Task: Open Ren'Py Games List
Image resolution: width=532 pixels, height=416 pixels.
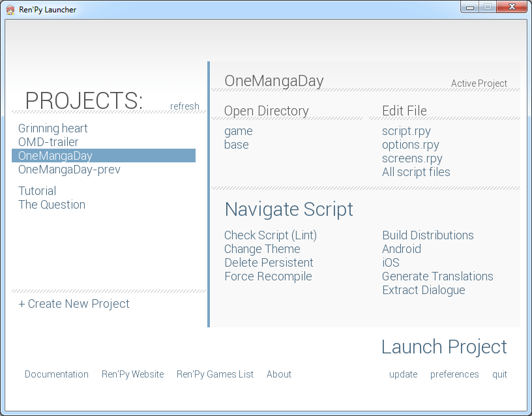Action: point(215,374)
